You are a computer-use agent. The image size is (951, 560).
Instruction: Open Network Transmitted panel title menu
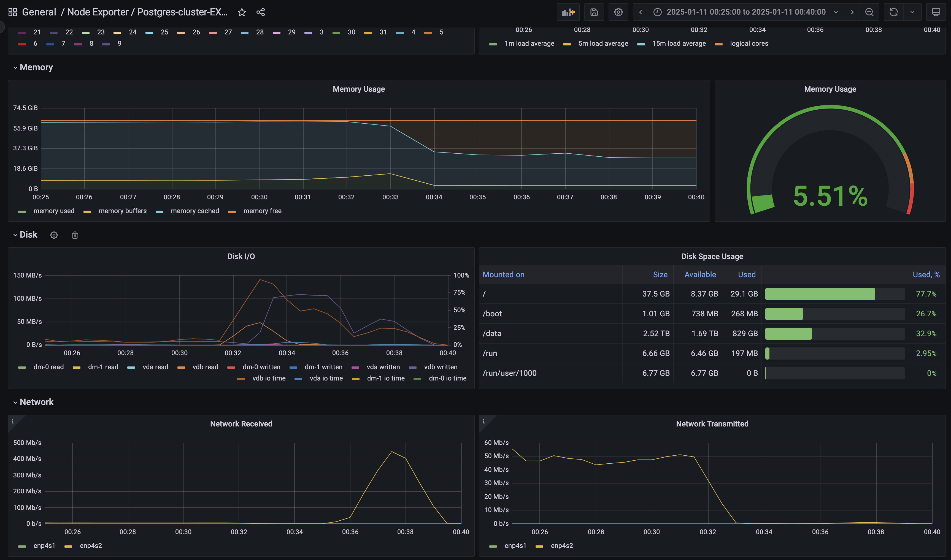(712, 424)
